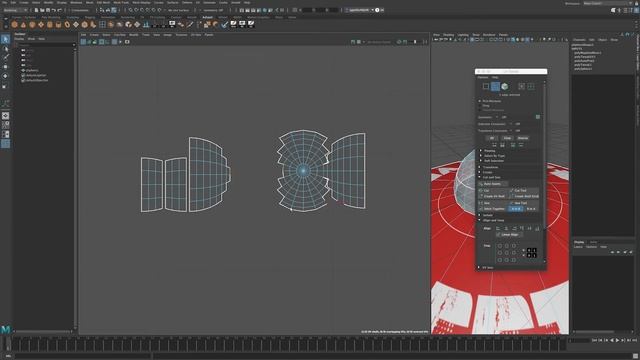Expand the Pinning section in UV Toolkit
The image size is (640, 360).
[480, 151]
